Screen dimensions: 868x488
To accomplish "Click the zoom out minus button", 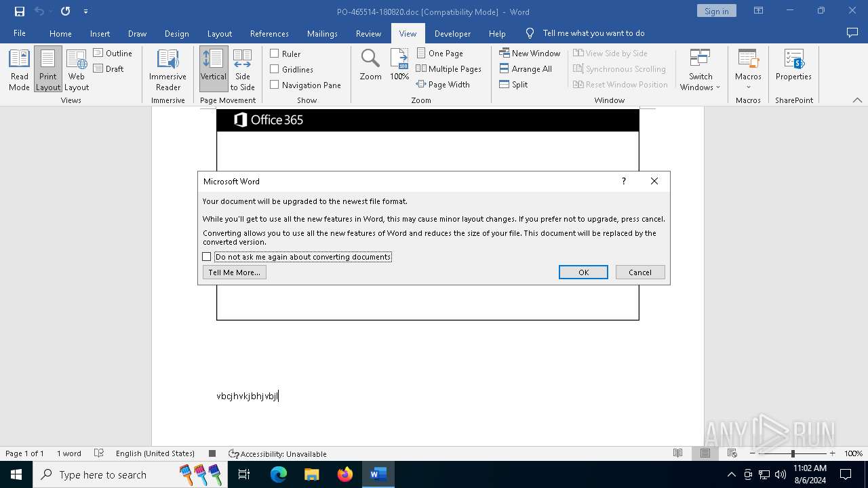I will (x=752, y=453).
